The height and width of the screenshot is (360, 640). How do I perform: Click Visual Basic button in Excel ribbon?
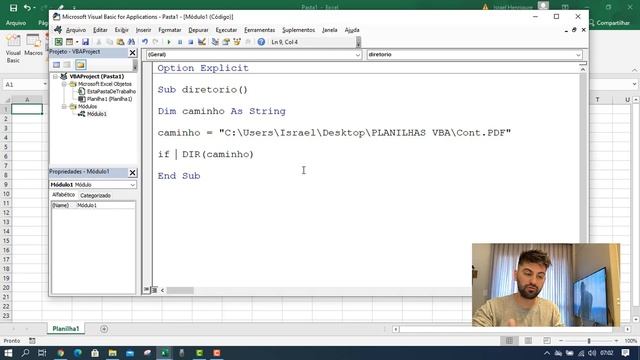(x=13, y=49)
